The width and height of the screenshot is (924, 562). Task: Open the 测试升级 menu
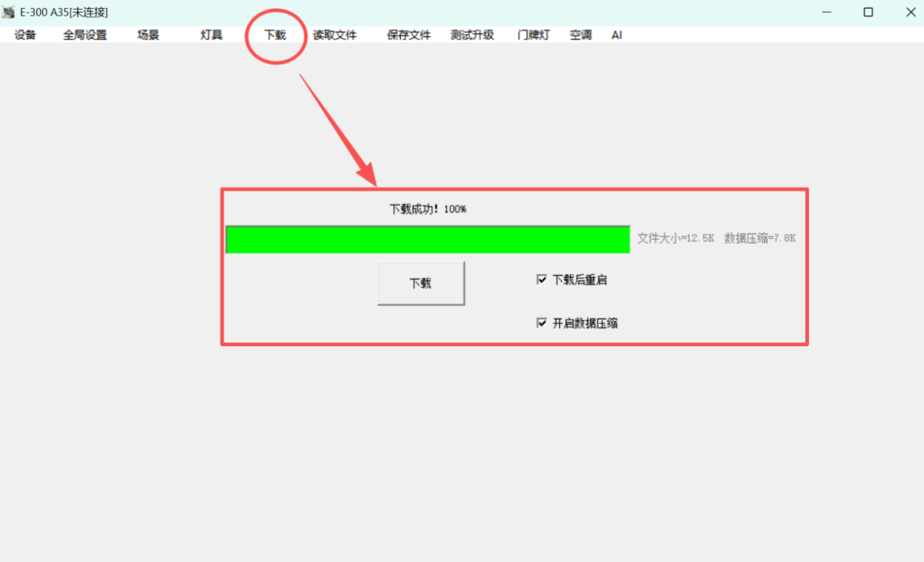472,35
